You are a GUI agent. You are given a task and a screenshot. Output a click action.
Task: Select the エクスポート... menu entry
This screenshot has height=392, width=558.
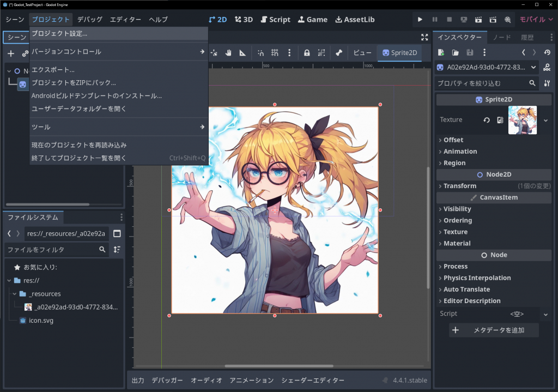tap(53, 70)
